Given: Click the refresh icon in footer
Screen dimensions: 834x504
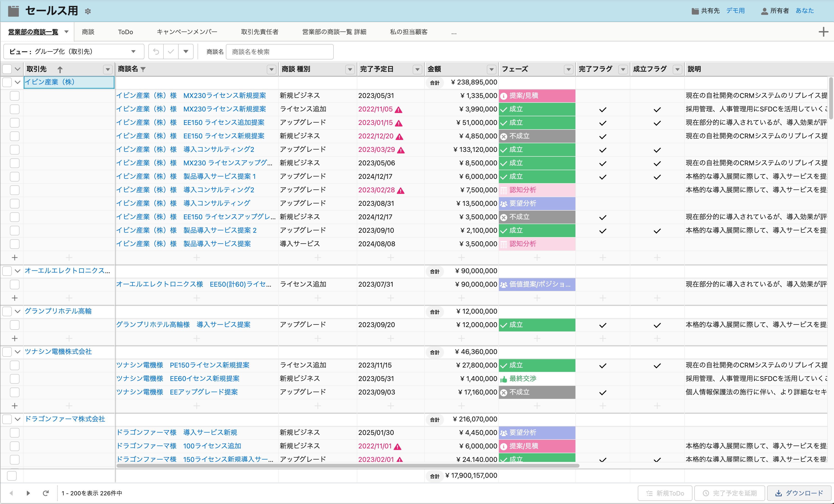Looking at the screenshot, I should 46,493.
